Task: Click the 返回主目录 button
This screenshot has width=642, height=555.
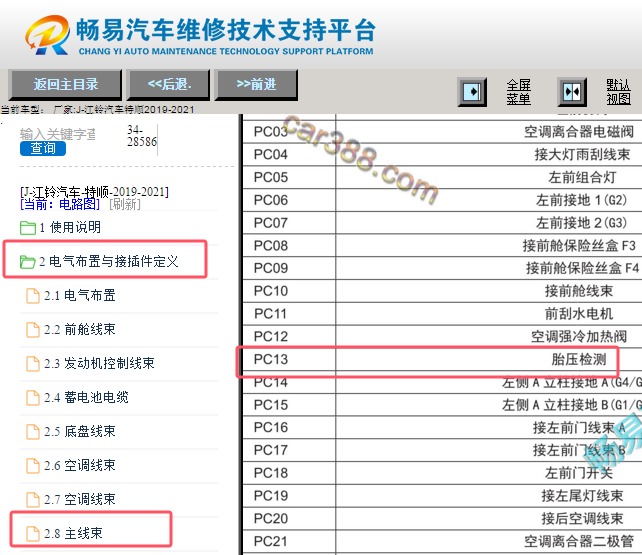Action: point(66,85)
